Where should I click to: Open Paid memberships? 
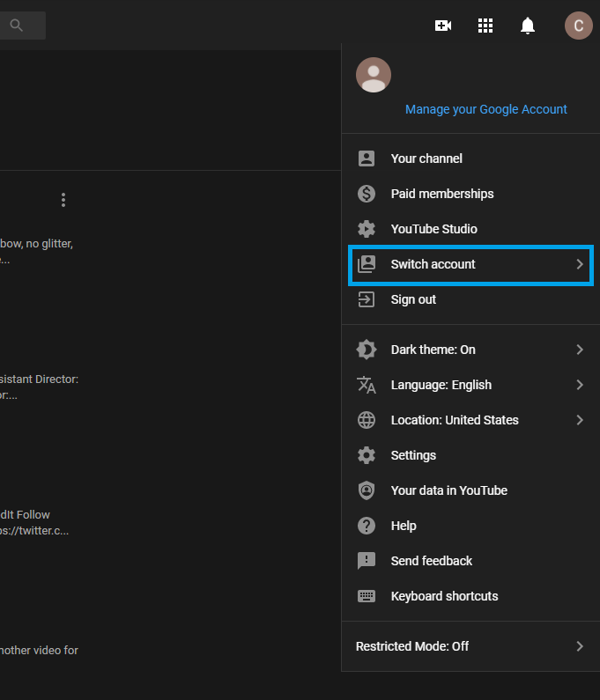pos(470,194)
